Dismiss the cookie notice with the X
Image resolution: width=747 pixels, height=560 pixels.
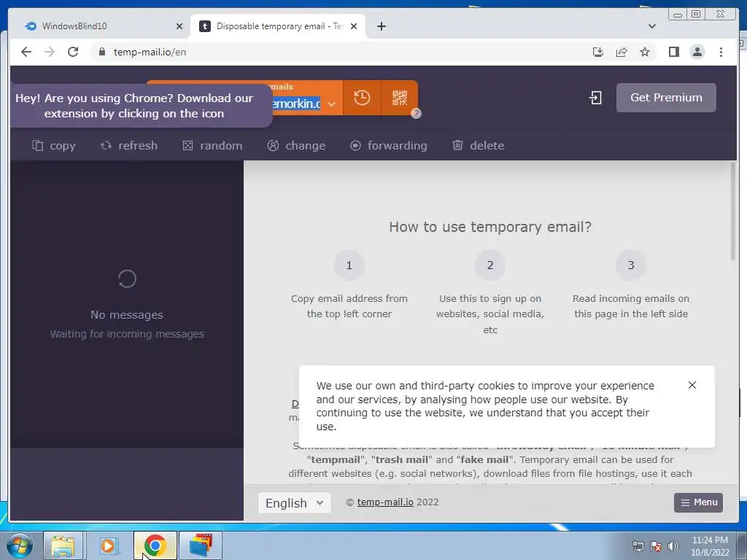tap(692, 385)
